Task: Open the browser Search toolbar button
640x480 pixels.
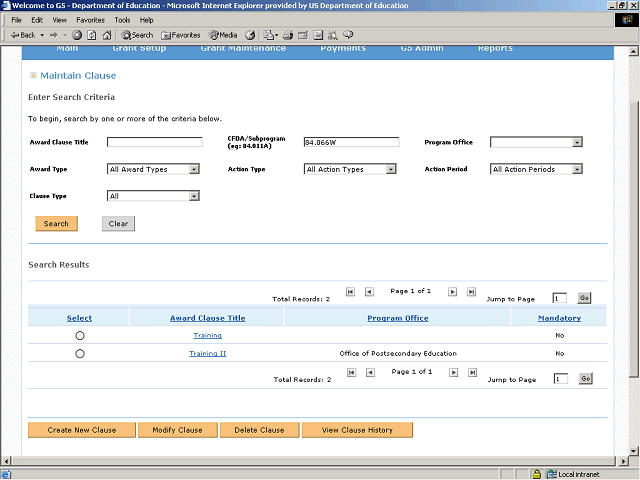Action: click(x=138, y=35)
